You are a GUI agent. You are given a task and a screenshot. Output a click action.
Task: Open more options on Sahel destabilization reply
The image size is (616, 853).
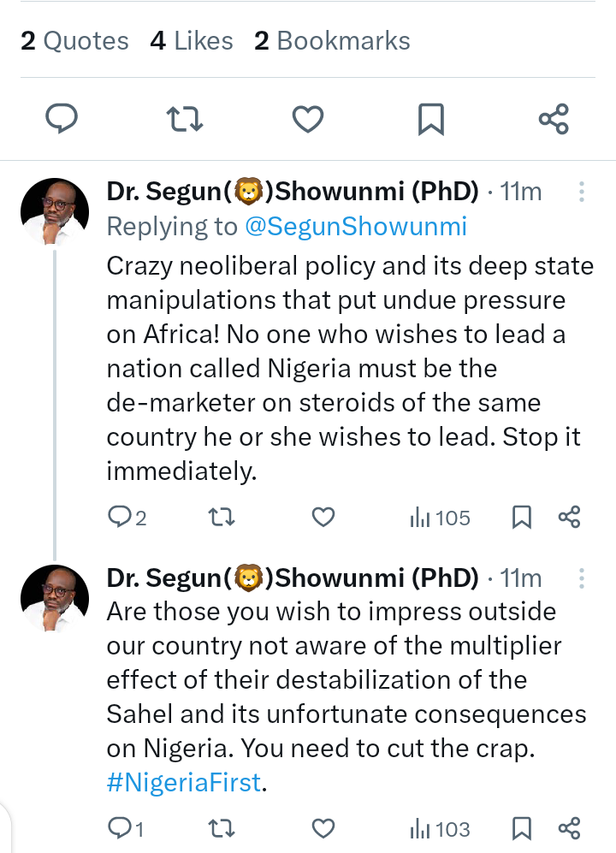581,578
